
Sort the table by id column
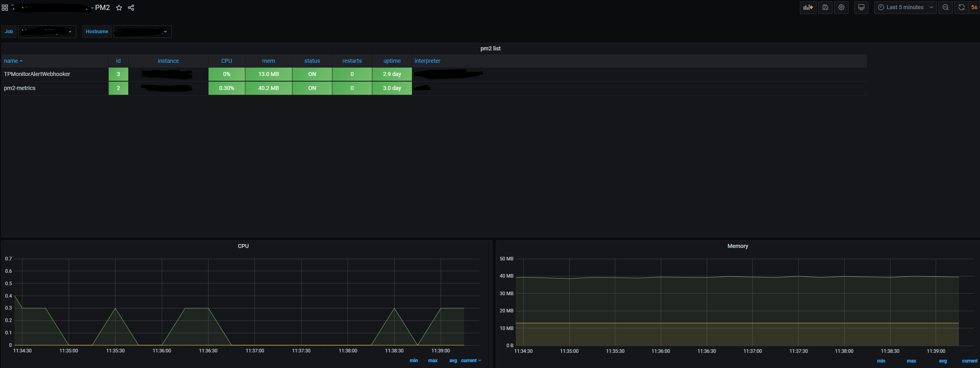point(118,61)
